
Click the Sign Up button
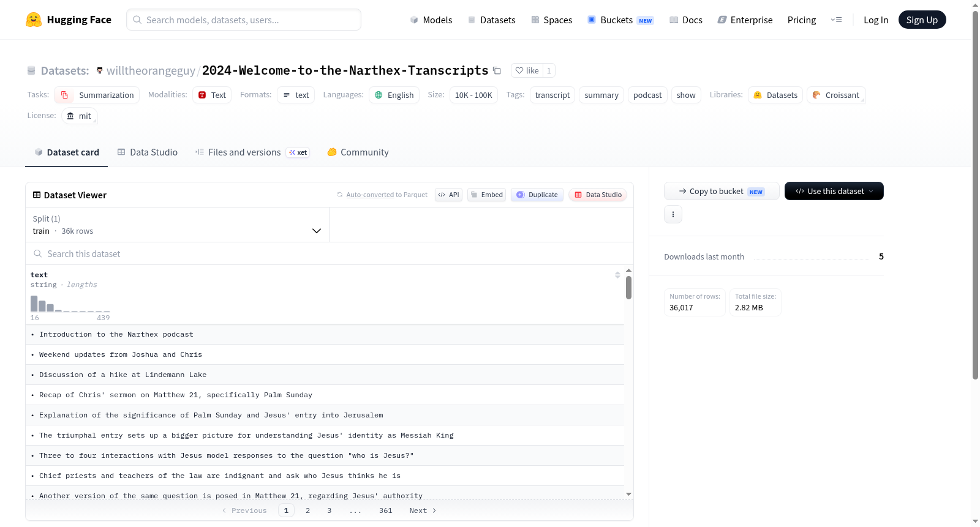[x=922, y=20]
